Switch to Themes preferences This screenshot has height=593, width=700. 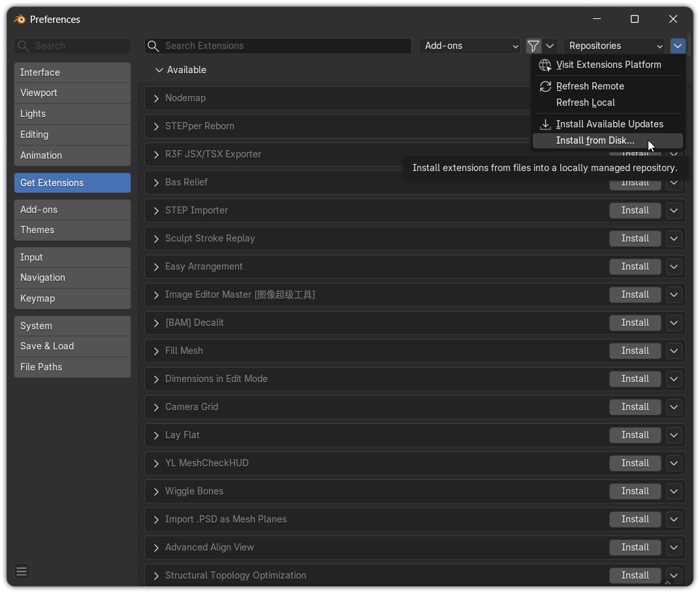point(72,230)
